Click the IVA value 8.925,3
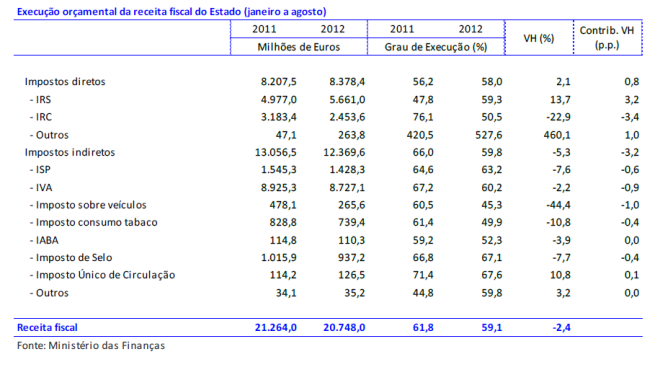The height and width of the screenshot is (380, 660). point(278,188)
